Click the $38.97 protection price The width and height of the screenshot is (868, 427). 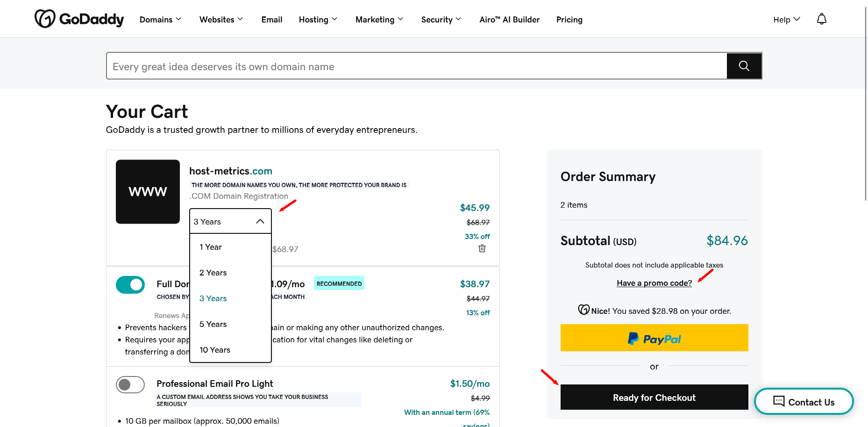475,284
